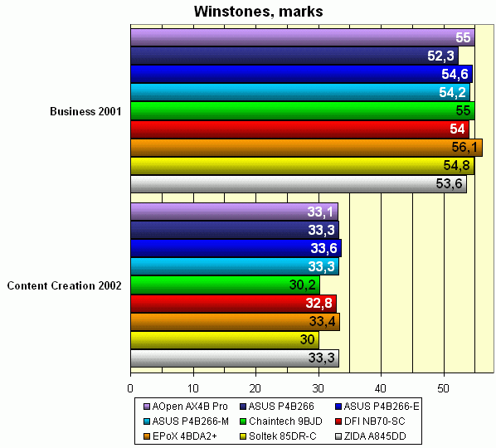
Task: Select the DFI NB70-SC legend label
Action: coord(375,421)
